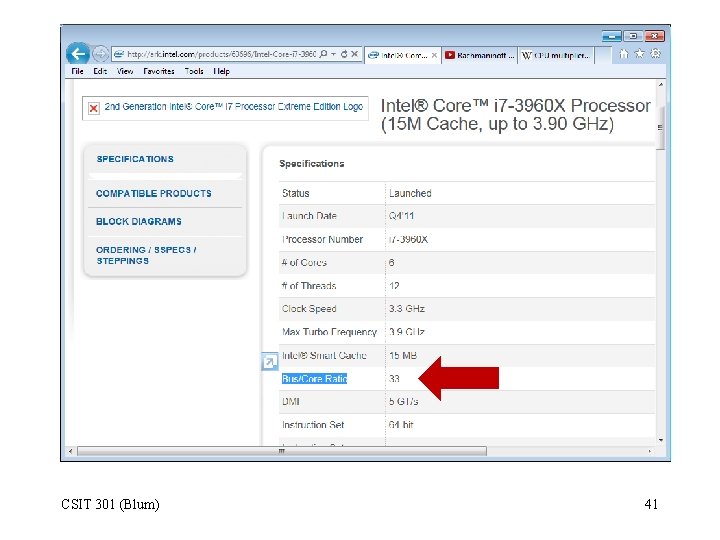The image size is (720, 540).
Task: Open the Tools gear icon
Action: [655, 54]
